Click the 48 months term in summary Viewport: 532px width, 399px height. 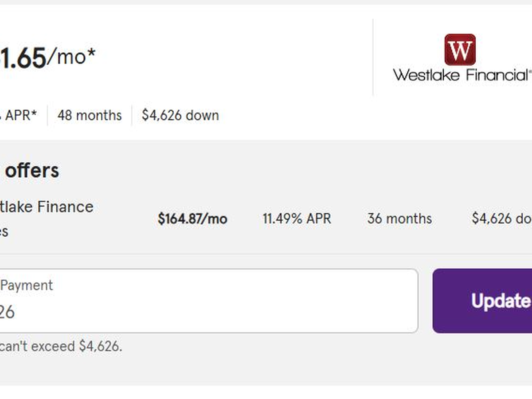pos(89,115)
